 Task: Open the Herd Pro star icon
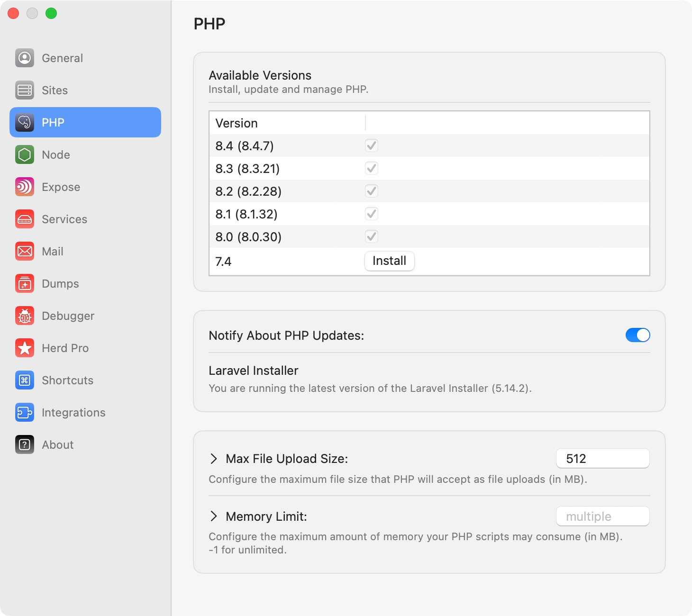click(x=25, y=348)
